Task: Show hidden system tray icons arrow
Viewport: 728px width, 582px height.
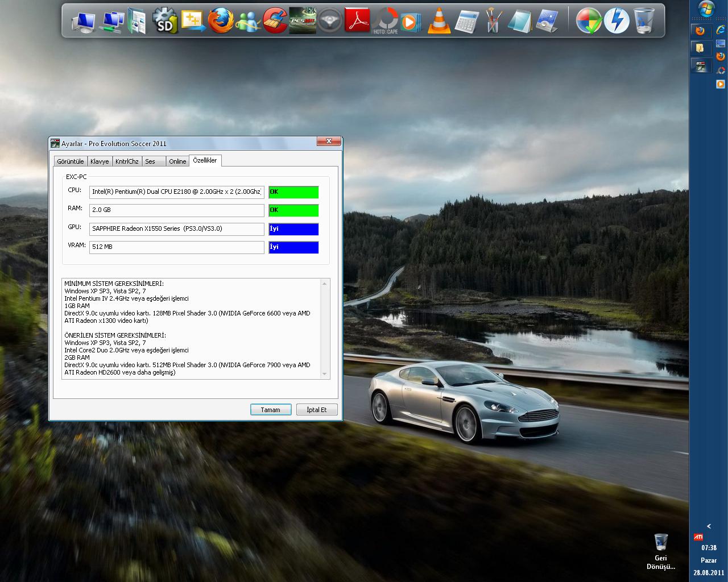Action: coord(709,526)
